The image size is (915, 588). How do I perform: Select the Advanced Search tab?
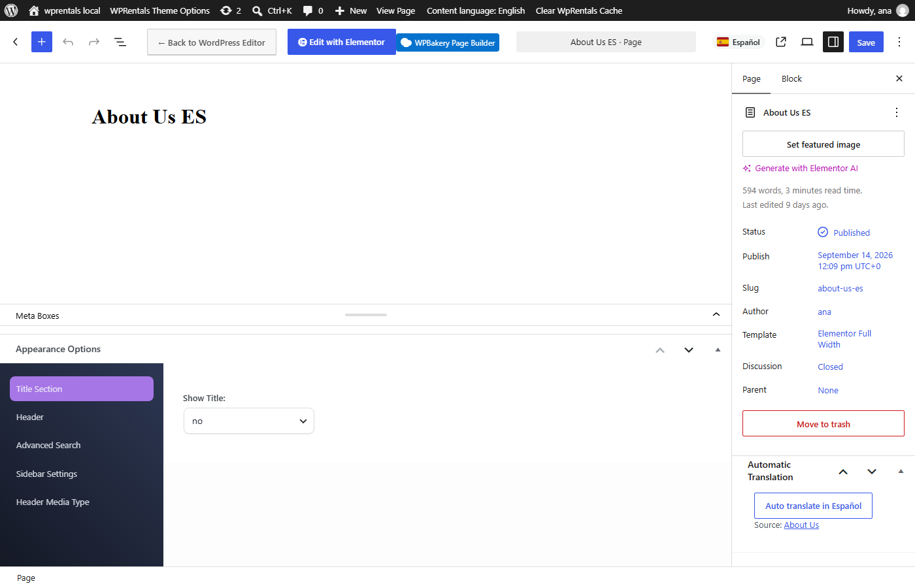pyautogui.click(x=82, y=445)
